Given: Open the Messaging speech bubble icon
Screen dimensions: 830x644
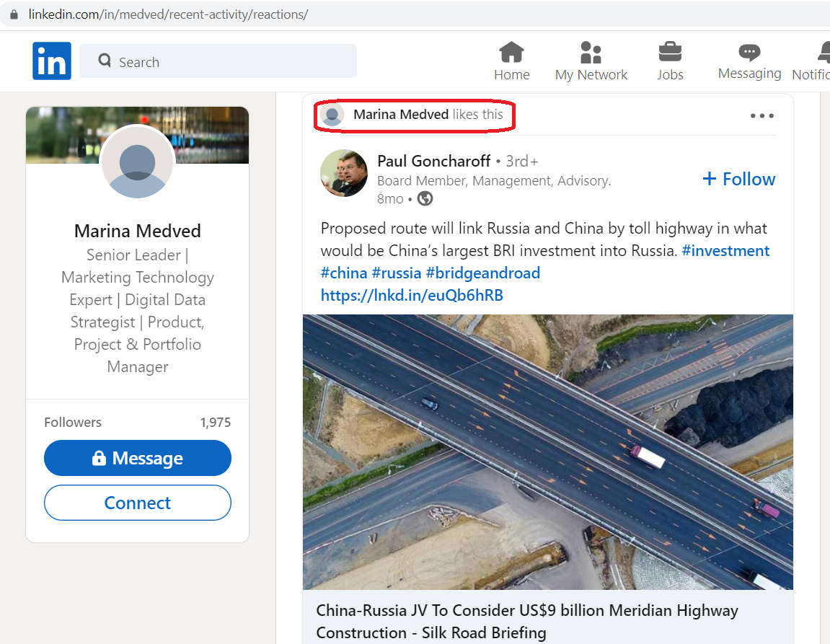Looking at the screenshot, I should point(749,53).
